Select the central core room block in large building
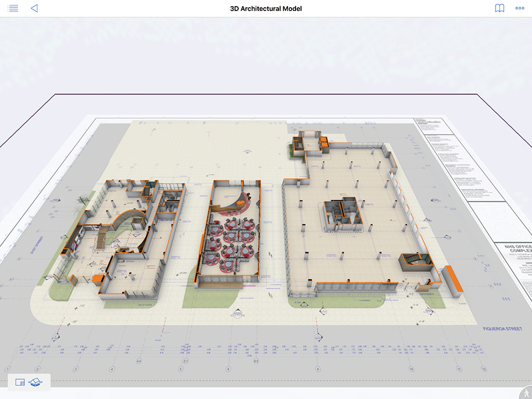This screenshot has height=399, width=532. coord(343,214)
